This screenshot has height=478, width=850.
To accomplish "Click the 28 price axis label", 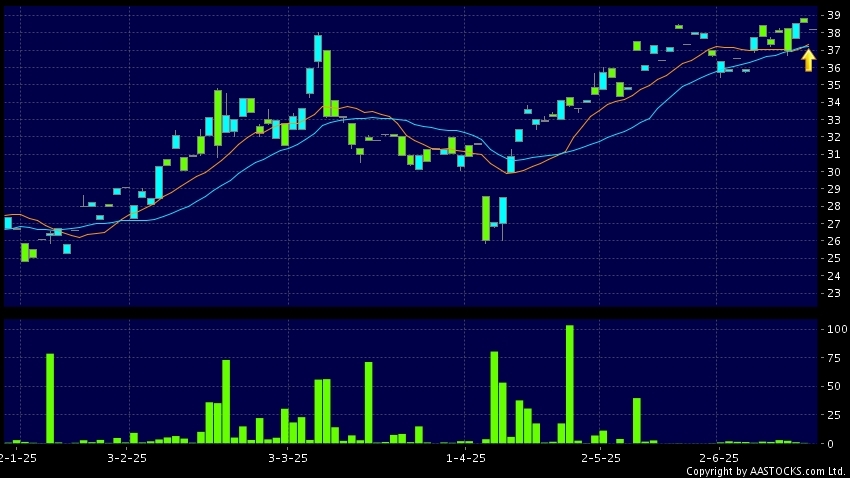I will (x=833, y=206).
